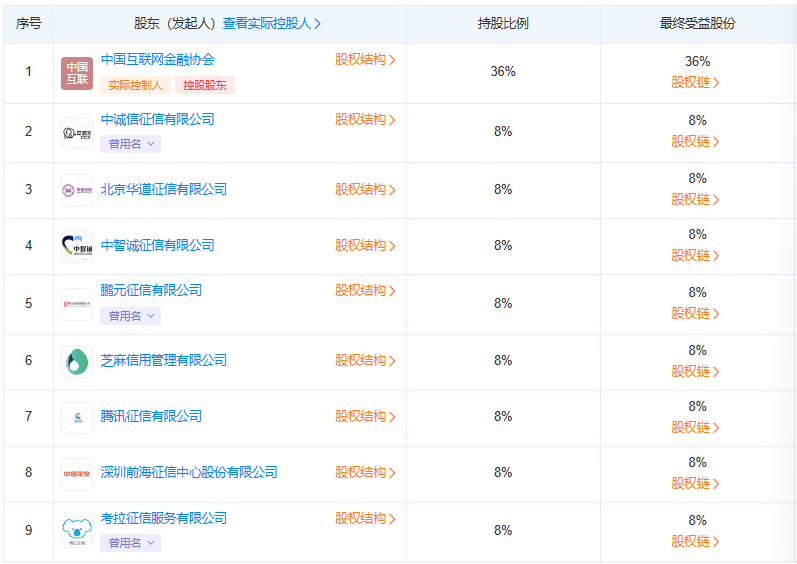The width and height of the screenshot is (797, 564).
Task: Click the 序号 column header
Action: click(x=28, y=23)
